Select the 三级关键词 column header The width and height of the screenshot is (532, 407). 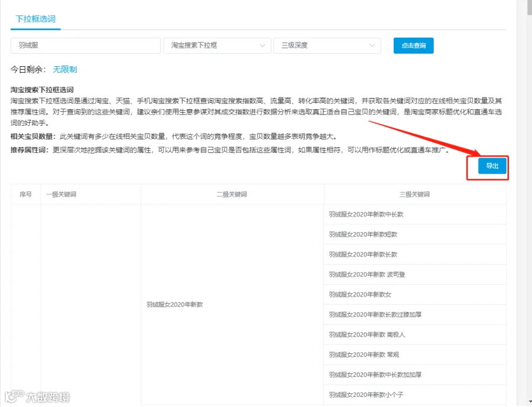click(415, 194)
